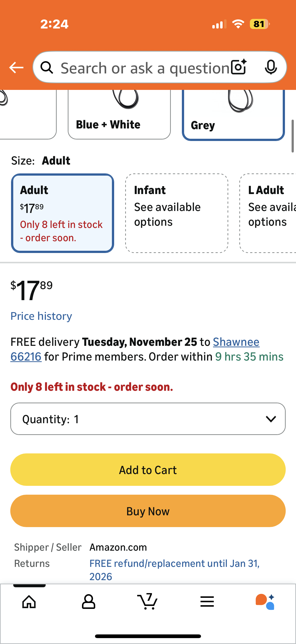Screen dimensions: 296x644
Task: Open the Price history link
Action: coord(41,316)
